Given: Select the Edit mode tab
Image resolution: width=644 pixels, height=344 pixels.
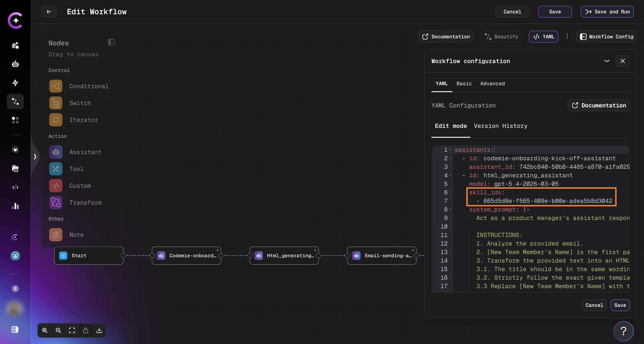Looking at the screenshot, I should (451, 126).
